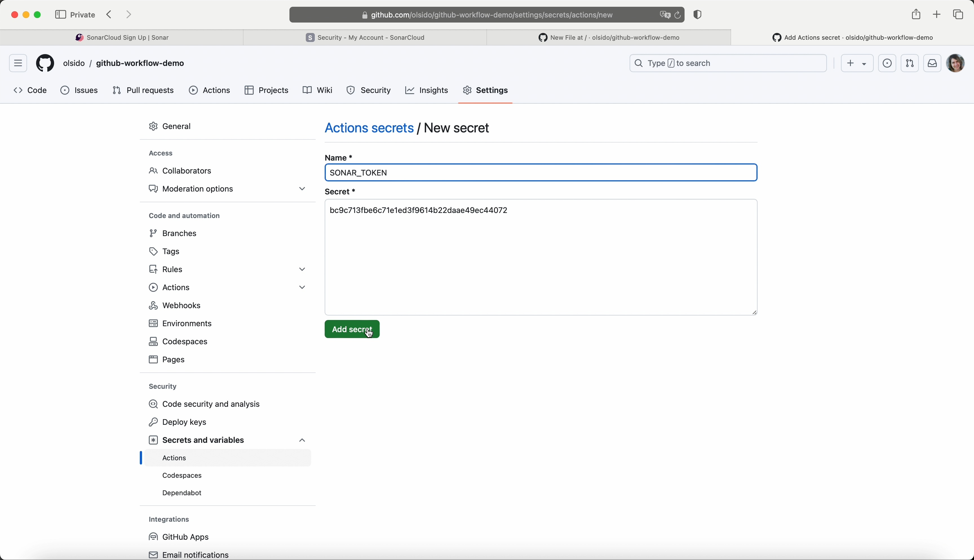Open the create new plus dropdown

click(x=857, y=63)
